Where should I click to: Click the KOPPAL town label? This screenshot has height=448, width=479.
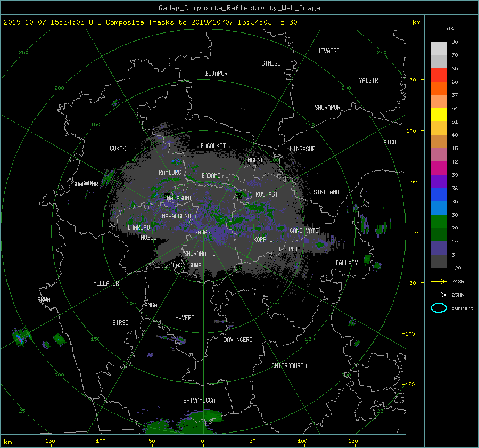click(x=263, y=239)
